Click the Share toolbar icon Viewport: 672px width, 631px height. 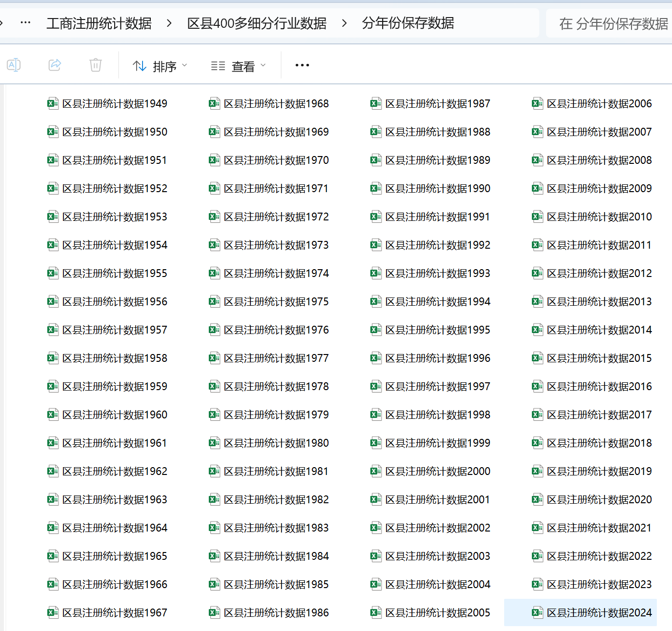tap(55, 65)
